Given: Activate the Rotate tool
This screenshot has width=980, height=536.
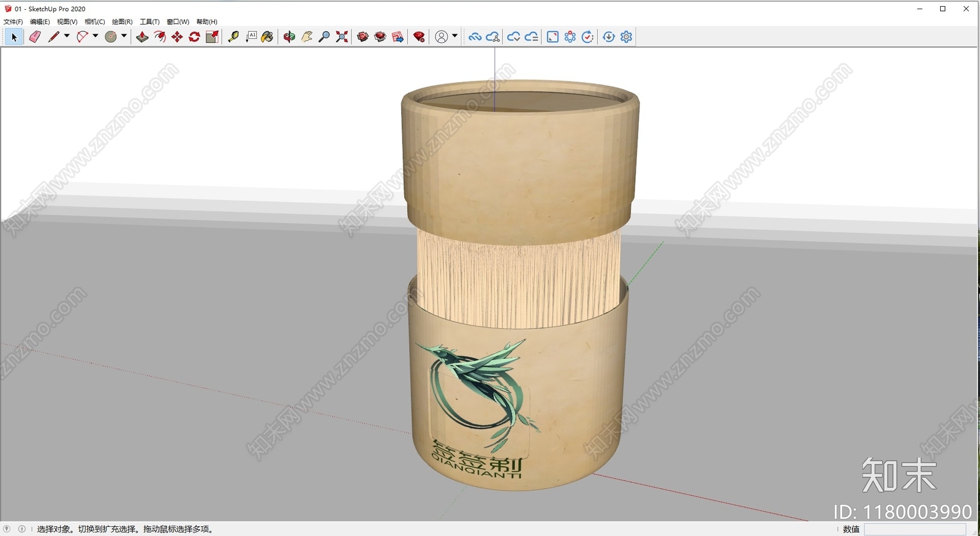Looking at the screenshot, I should click(x=194, y=37).
